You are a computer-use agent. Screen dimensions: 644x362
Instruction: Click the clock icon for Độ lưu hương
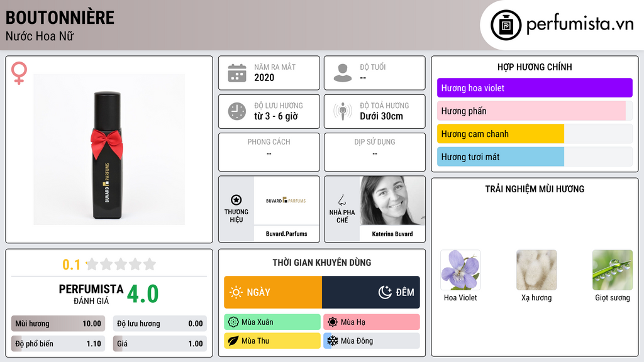(x=237, y=111)
